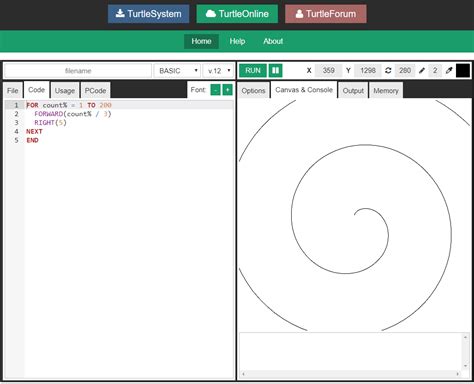Switch to the PCode tab

tap(95, 91)
